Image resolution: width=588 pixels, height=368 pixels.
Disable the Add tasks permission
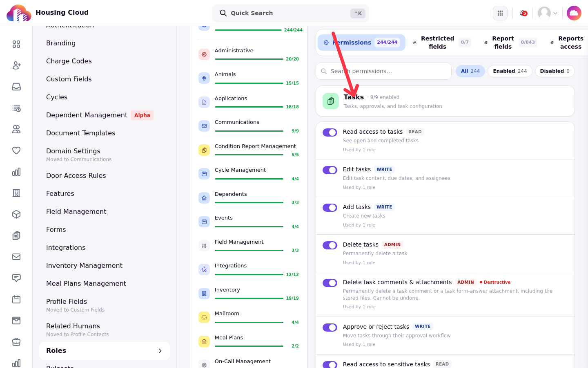click(330, 208)
